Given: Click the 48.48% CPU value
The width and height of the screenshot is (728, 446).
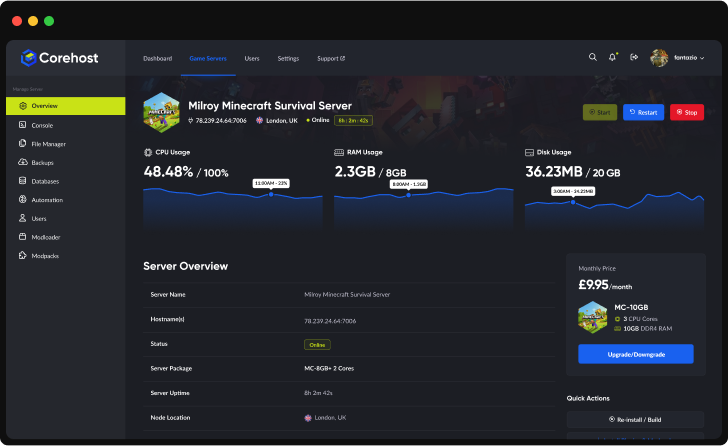Looking at the screenshot, I should pos(168,172).
